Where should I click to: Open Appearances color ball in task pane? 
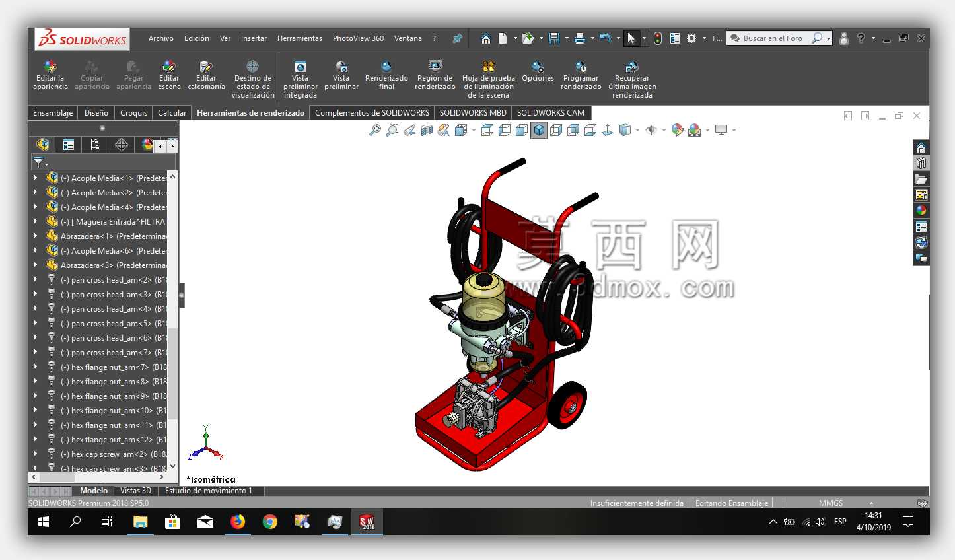pos(921,211)
